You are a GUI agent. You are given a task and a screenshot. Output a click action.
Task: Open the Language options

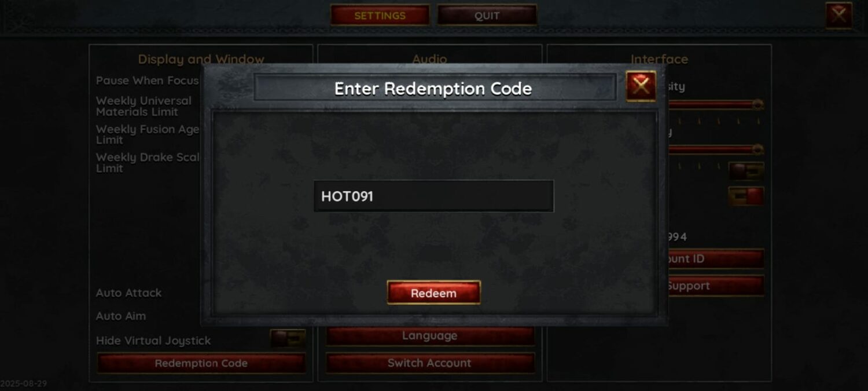point(430,335)
